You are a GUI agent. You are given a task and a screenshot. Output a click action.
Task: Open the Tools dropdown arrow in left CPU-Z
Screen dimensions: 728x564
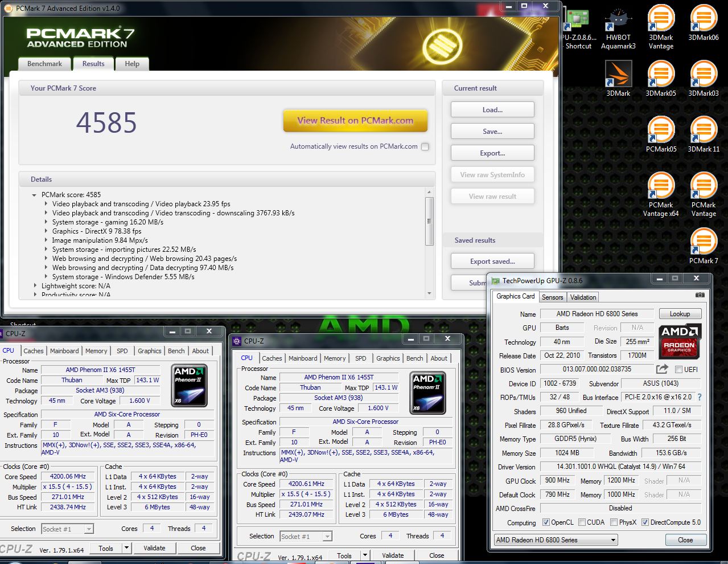coord(127,548)
